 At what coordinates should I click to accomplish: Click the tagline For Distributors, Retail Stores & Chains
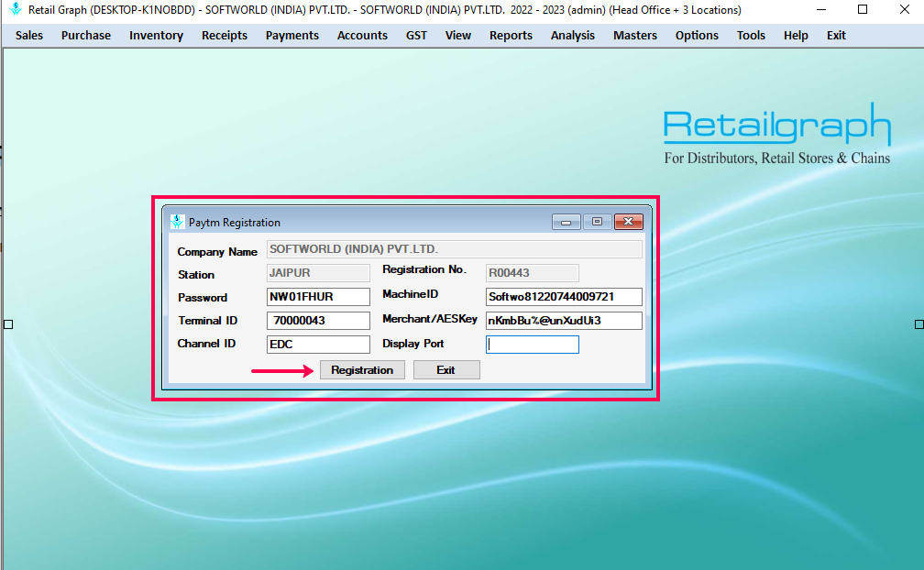[777, 158]
